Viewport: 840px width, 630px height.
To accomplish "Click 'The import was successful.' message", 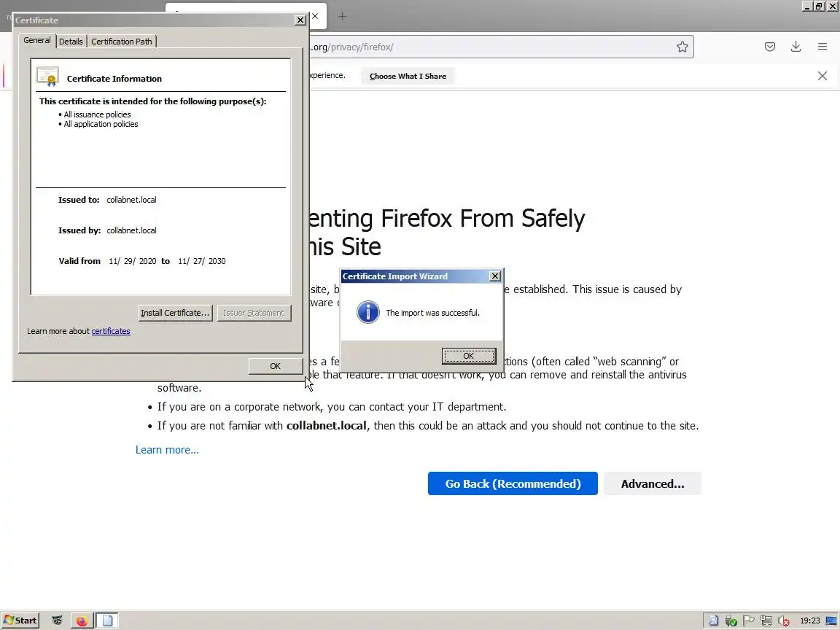I will [433, 313].
